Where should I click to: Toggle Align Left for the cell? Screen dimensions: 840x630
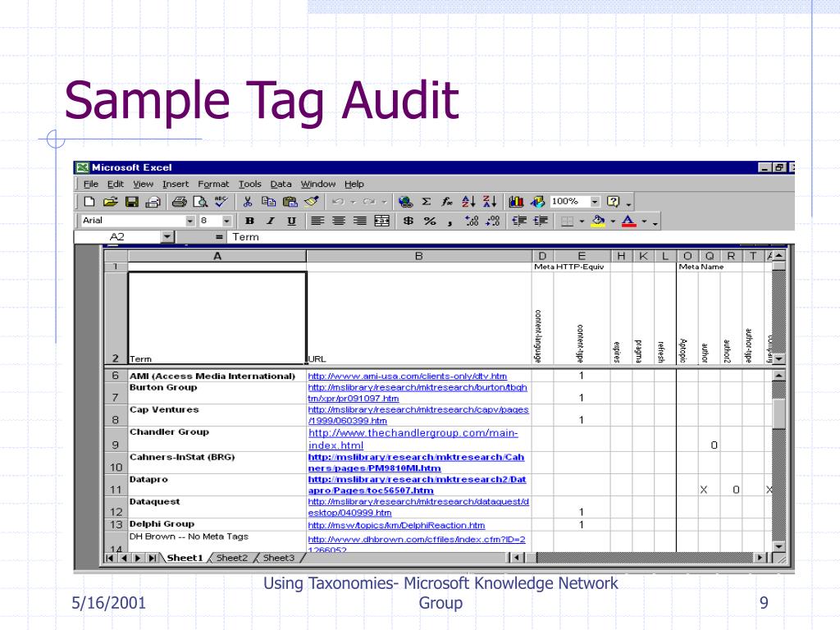pyautogui.click(x=317, y=221)
